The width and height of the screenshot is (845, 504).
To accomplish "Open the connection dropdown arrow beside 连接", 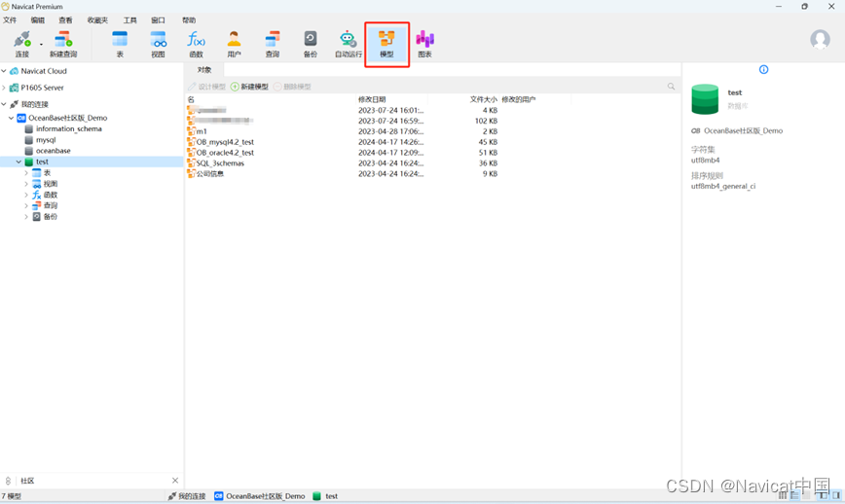I will click(x=41, y=45).
